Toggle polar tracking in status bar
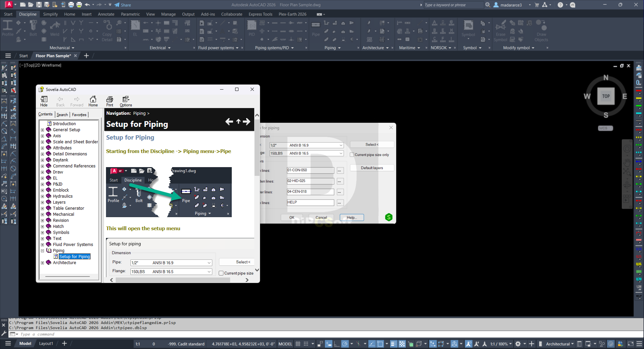The image size is (644, 349). pyautogui.click(x=345, y=344)
